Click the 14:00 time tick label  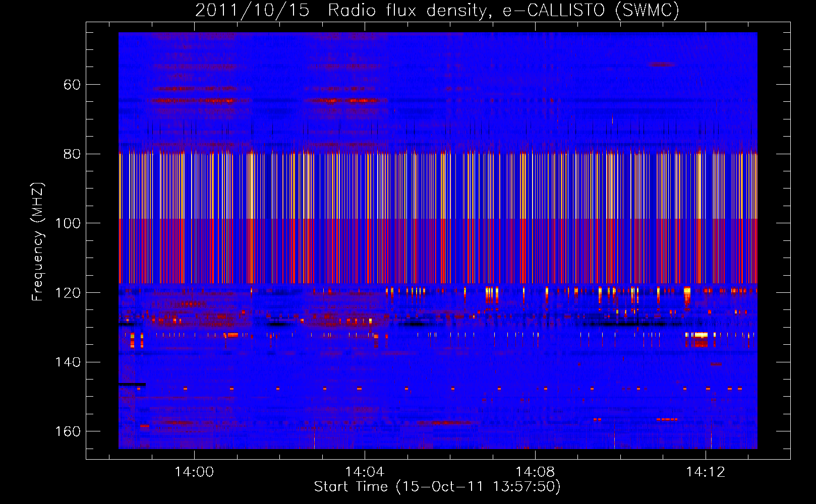194,472
